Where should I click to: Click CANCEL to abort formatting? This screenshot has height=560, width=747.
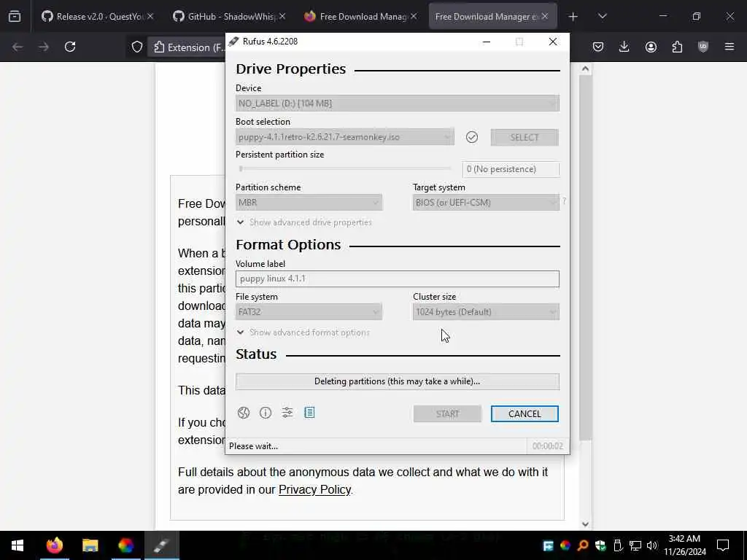pyautogui.click(x=525, y=414)
